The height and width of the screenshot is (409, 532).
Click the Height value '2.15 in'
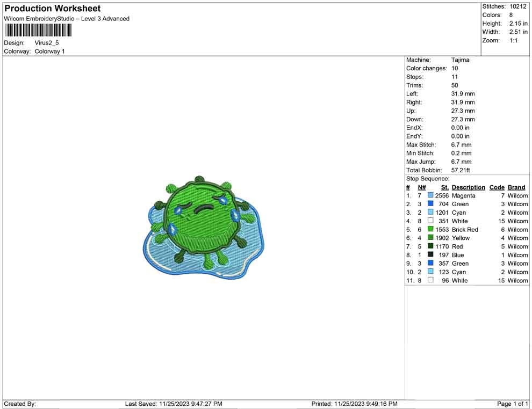[518, 24]
